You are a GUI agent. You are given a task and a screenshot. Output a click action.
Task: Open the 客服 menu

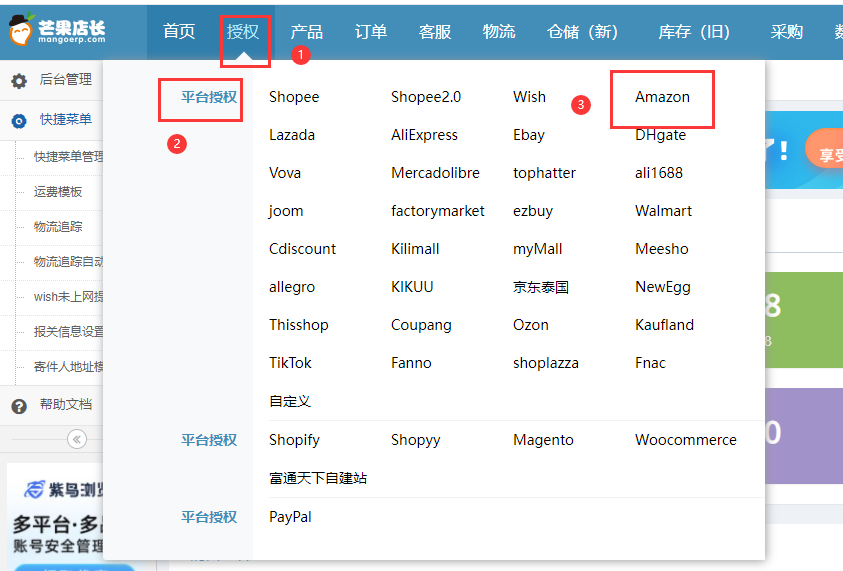click(435, 32)
